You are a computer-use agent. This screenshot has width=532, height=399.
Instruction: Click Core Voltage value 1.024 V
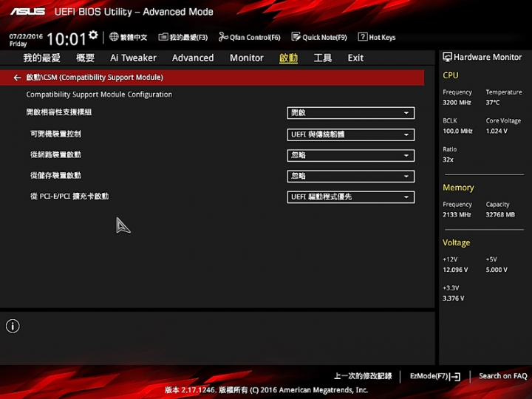[x=497, y=131]
